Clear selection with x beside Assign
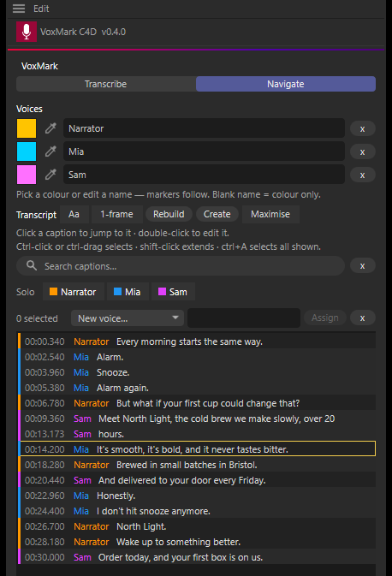 pyautogui.click(x=363, y=318)
